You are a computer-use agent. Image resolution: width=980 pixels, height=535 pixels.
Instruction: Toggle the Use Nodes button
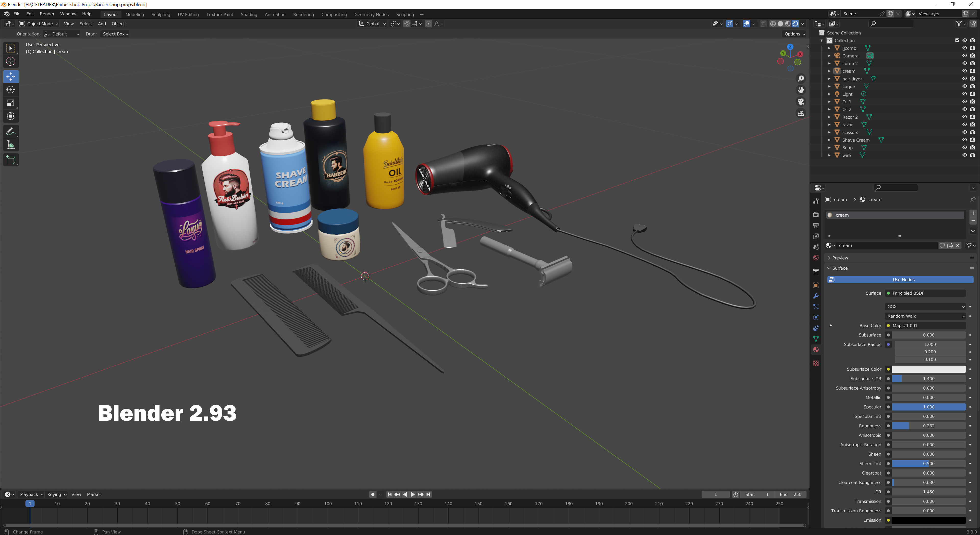click(900, 280)
